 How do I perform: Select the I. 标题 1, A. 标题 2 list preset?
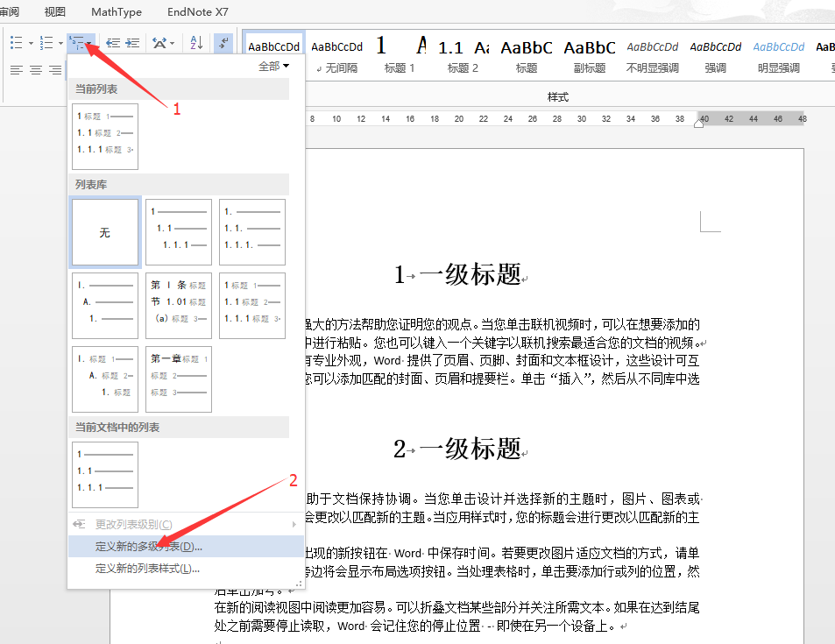tap(105, 379)
